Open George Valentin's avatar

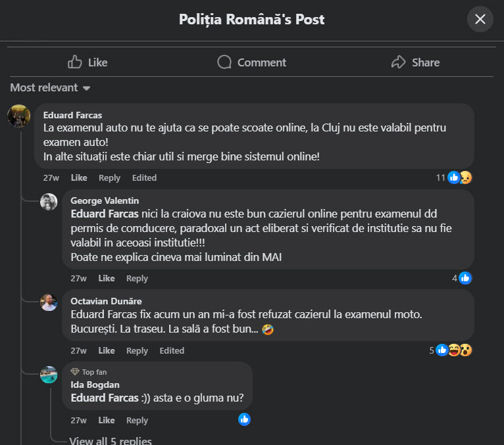click(x=49, y=202)
